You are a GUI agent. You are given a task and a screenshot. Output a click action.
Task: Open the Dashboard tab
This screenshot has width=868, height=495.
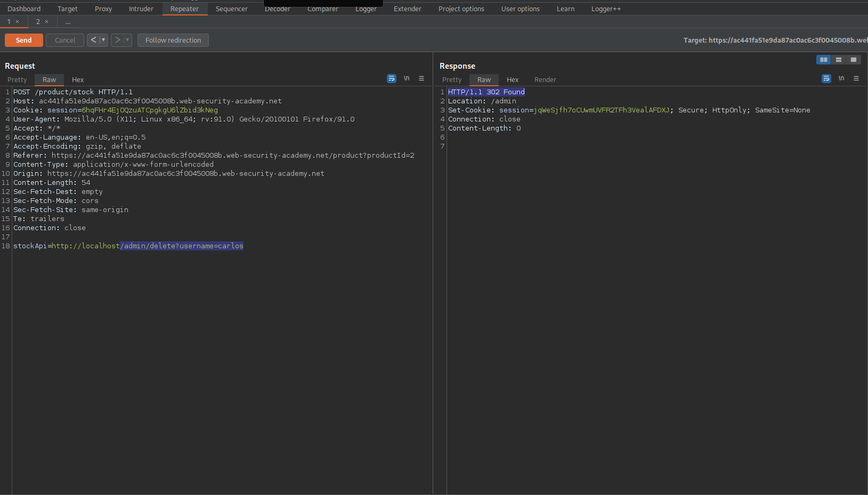click(x=24, y=9)
